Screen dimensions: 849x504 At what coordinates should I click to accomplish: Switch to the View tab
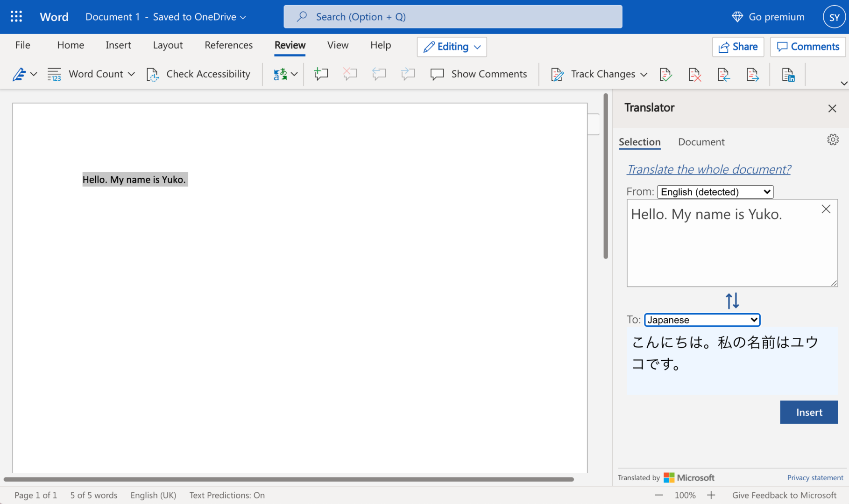(338, 45)
